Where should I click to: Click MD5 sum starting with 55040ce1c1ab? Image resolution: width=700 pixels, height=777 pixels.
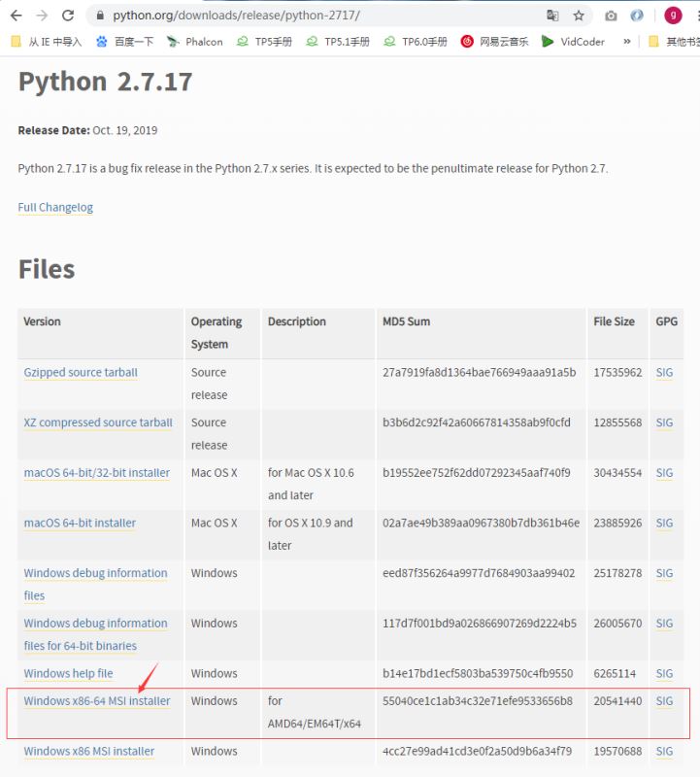click(x=478, y=701)
